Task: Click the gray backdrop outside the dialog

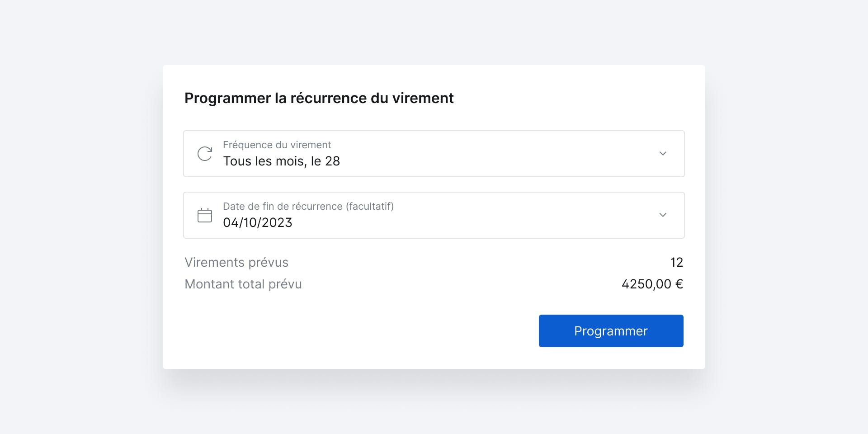Action: [81, 217]
